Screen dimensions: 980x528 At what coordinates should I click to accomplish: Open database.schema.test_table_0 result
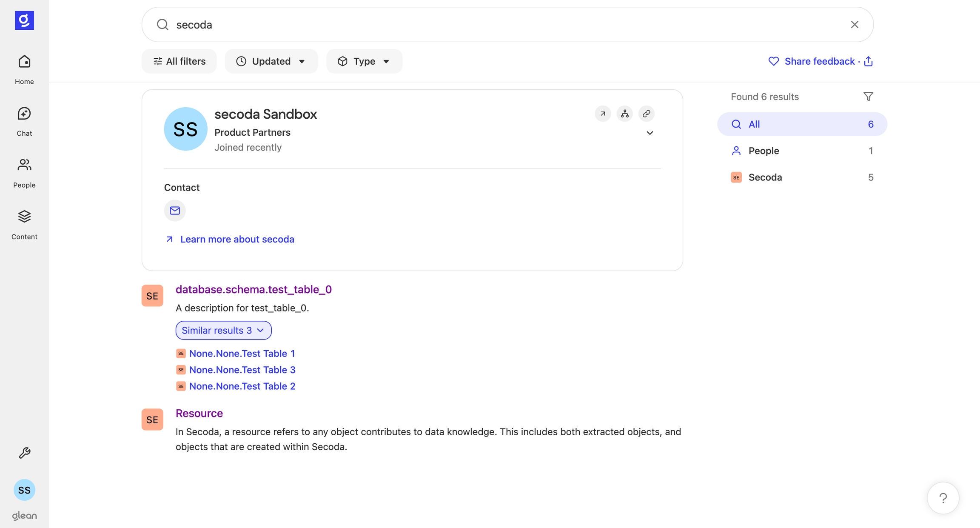tap(254, 289)
